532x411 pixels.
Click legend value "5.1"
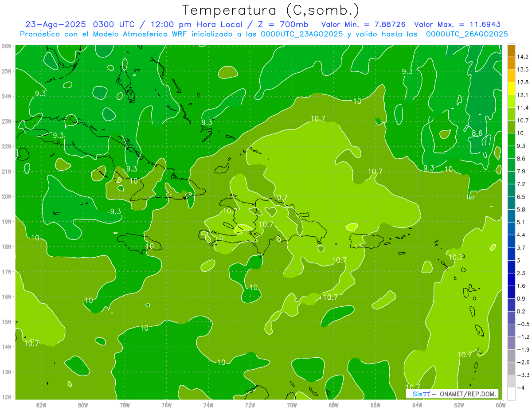click(x=521, y=222)
